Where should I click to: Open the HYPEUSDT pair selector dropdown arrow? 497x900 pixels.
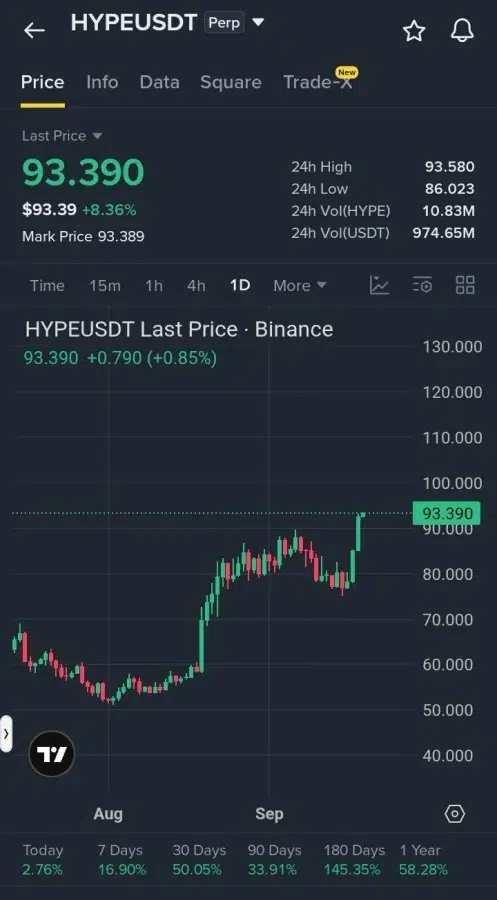tap(258, 22)
